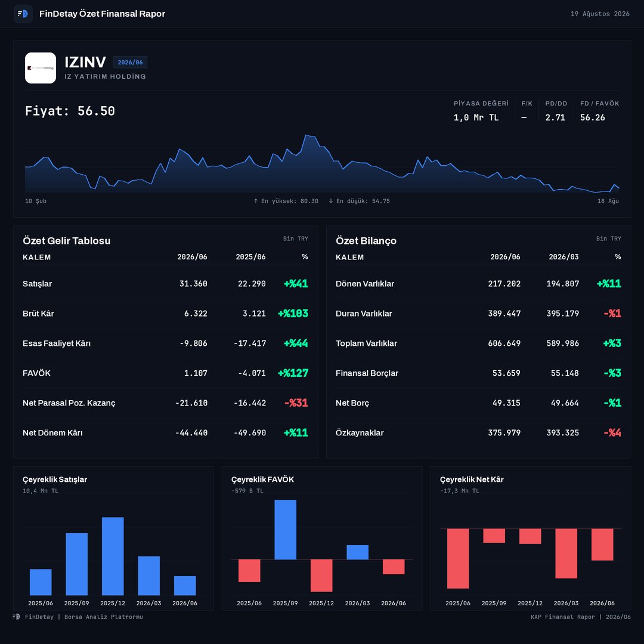644x644 pixels.
Task: Click the Esas Faaliyet Kârı row label
Action: [x=57, y=343]
